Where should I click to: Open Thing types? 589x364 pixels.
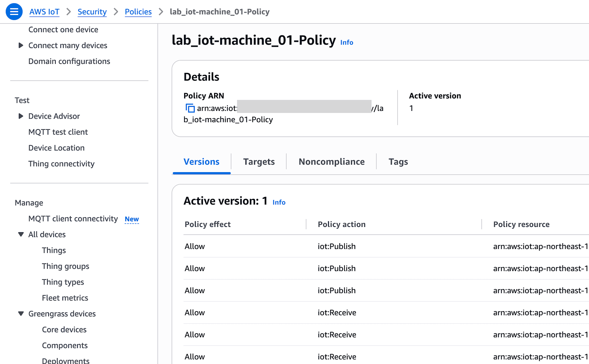click(x=63, y=282)
